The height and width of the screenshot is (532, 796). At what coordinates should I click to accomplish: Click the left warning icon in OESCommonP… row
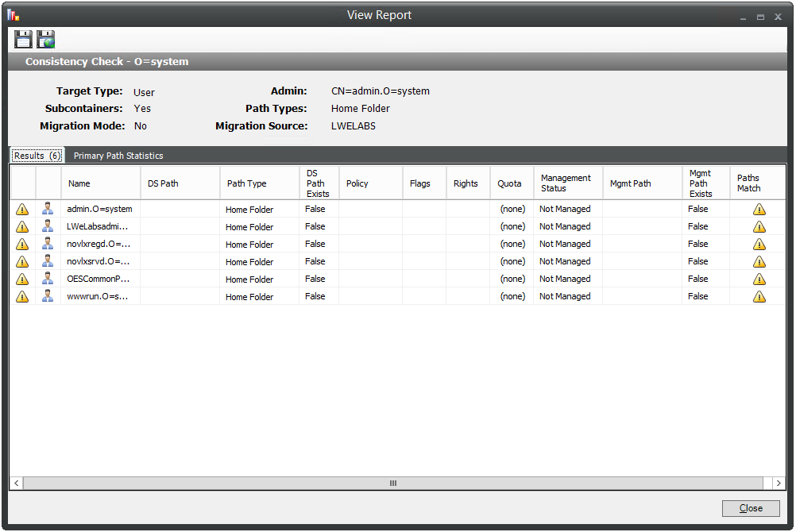(x=22, y=279)
